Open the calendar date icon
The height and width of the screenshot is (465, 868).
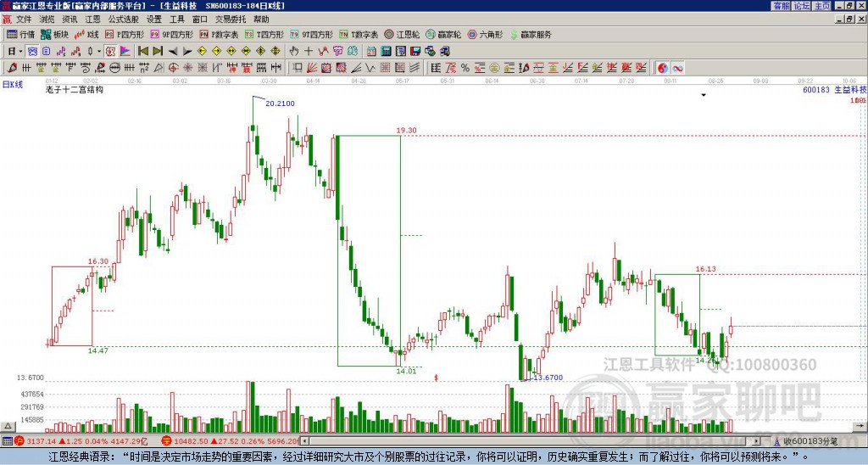371,52
